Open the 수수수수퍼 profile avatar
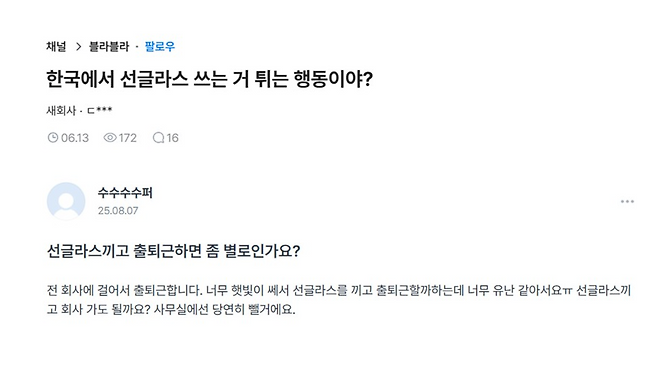Image resolution: width=658 pixels, height=373 pixels. point(66,201)
